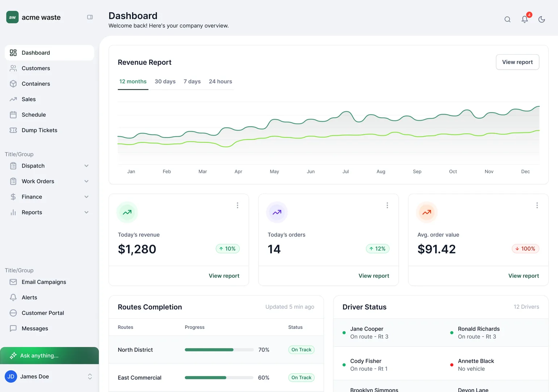The width and height of the screenshot is (558, 392).
Task: Click the Customers people icon
Action: [x=13, y=68]
